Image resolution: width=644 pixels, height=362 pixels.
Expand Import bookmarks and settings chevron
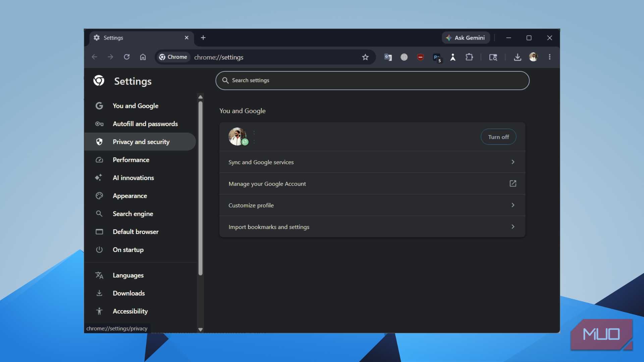pos(513,227)
